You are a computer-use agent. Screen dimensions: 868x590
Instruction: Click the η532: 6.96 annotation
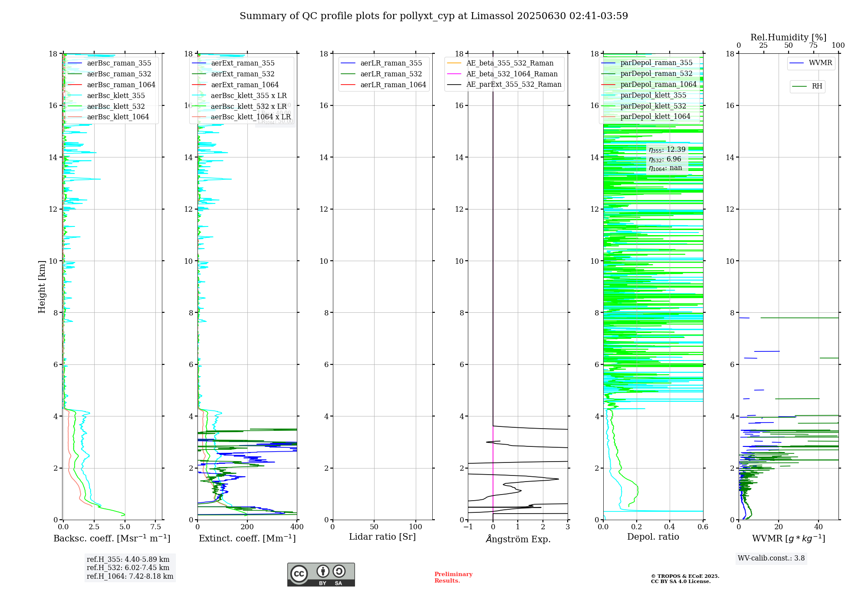pos(665,160)
